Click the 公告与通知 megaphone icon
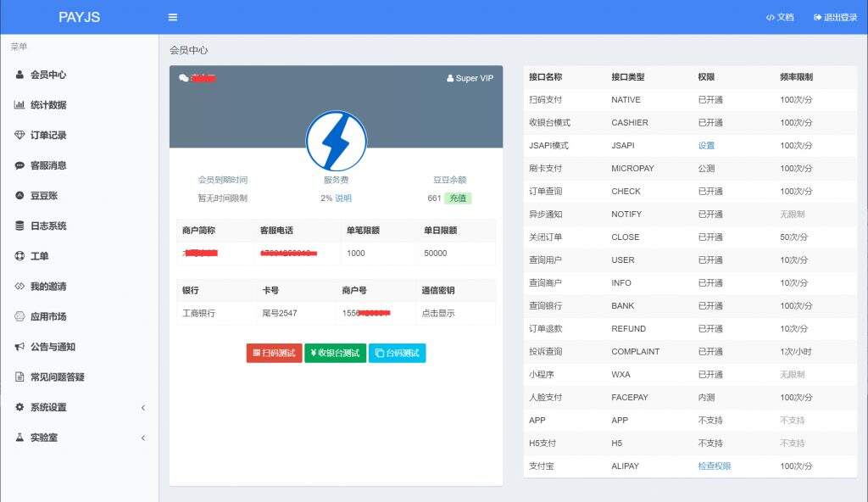Screen dimensions: 868x502 pos(19,347)
